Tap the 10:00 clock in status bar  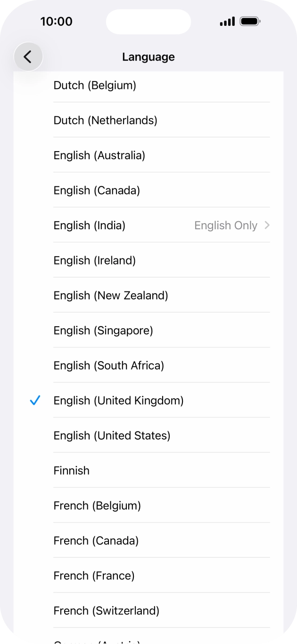pos(57,21)
